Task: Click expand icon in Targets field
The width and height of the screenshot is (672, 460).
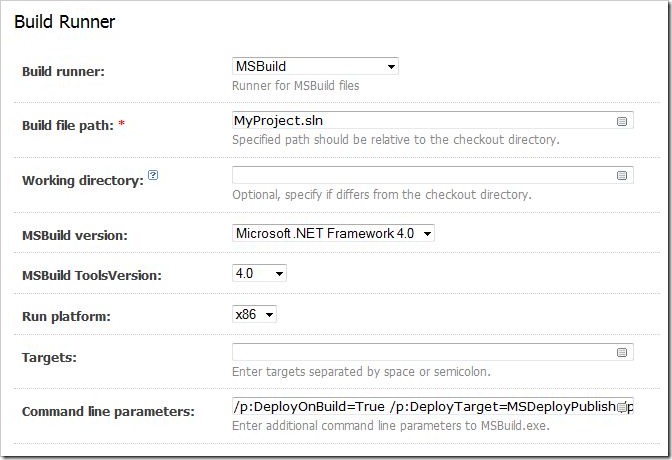Action: [621, 352]
